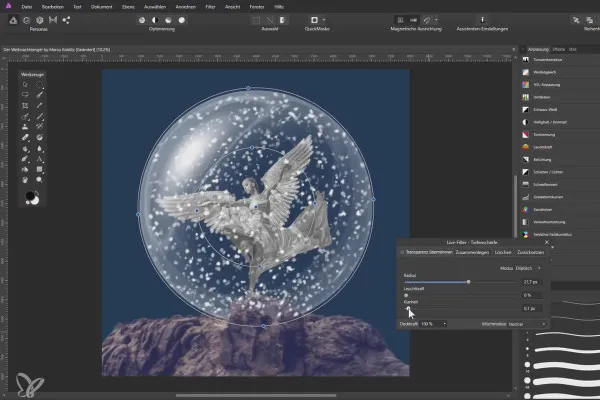The width and height of the screenshot is (600, 400).
Task: Select the Zoom magnifier tool
Action: coord(39,180)
